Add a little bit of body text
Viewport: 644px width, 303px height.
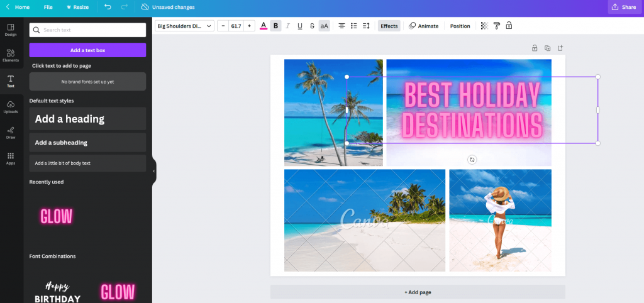coord(87,163)
